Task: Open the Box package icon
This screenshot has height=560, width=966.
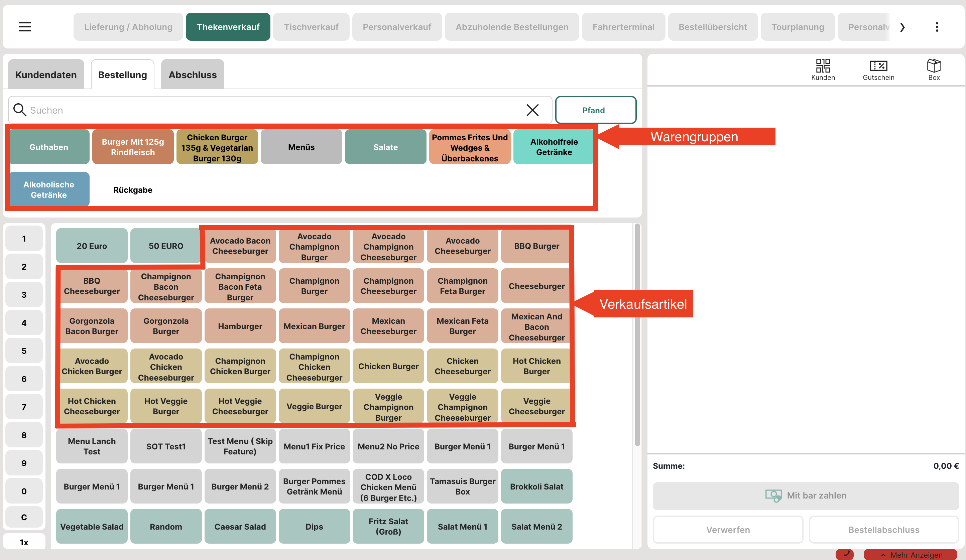Action: coord(934,69)
